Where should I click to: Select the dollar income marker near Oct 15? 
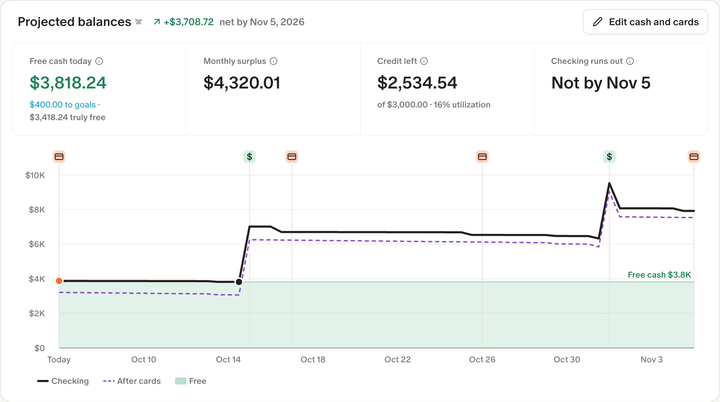[x=249, y=157]
